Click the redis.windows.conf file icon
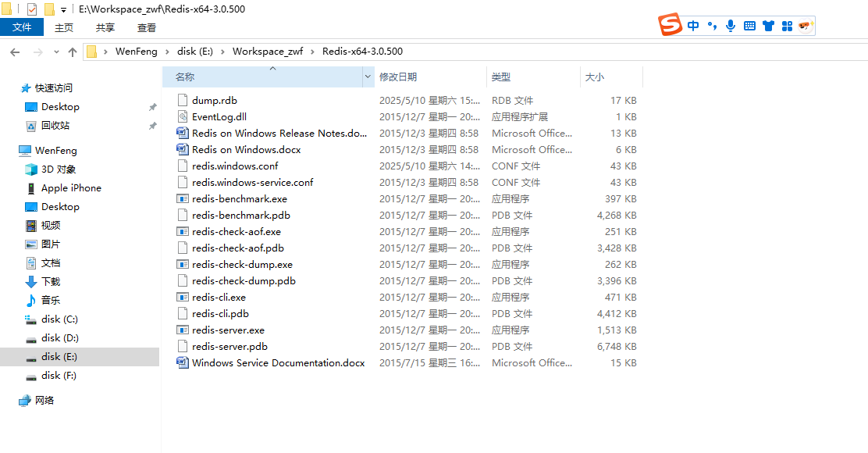The height and width of the screenshot is (453, 868). 182,166
